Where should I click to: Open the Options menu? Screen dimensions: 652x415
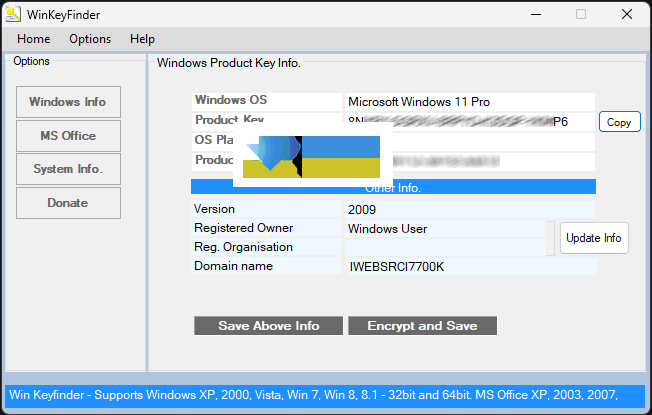[90, 39]
